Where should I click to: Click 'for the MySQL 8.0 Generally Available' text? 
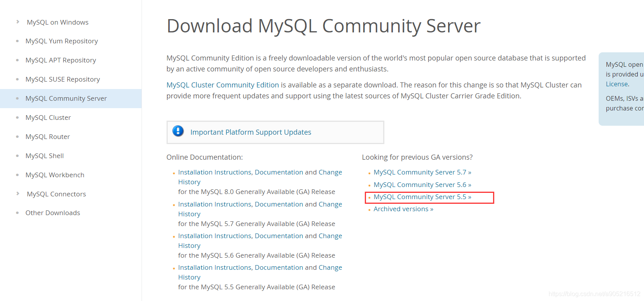tap(257, 192)
